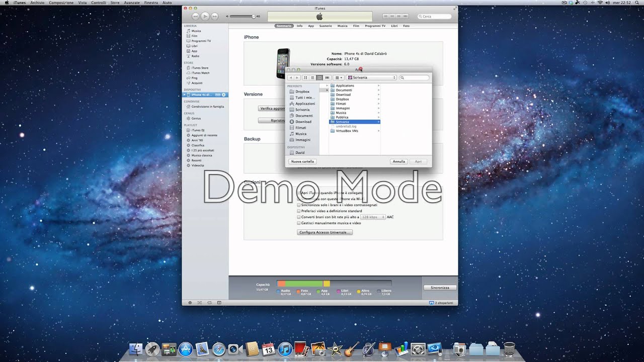The height and width of the screenshot is (362, 644).
Task: Enable Gestisci manualmente musica e video
Action: 299,223
